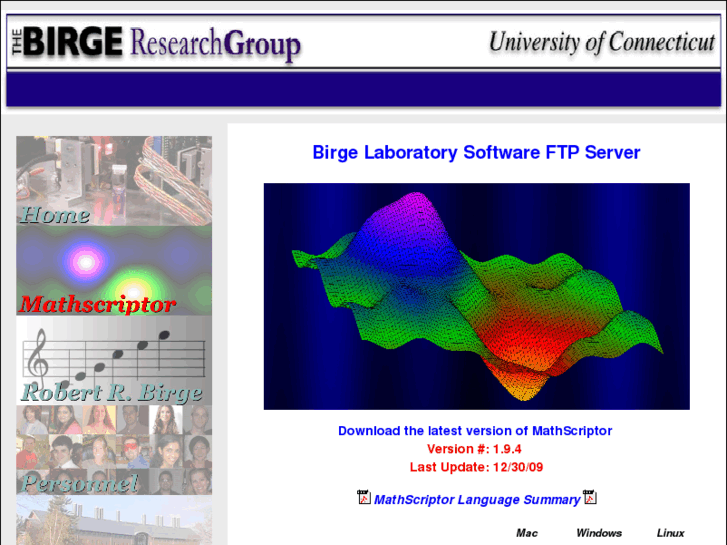Click PDF icon left of Language Summary

pyautogui.click(x=364, y=497)
